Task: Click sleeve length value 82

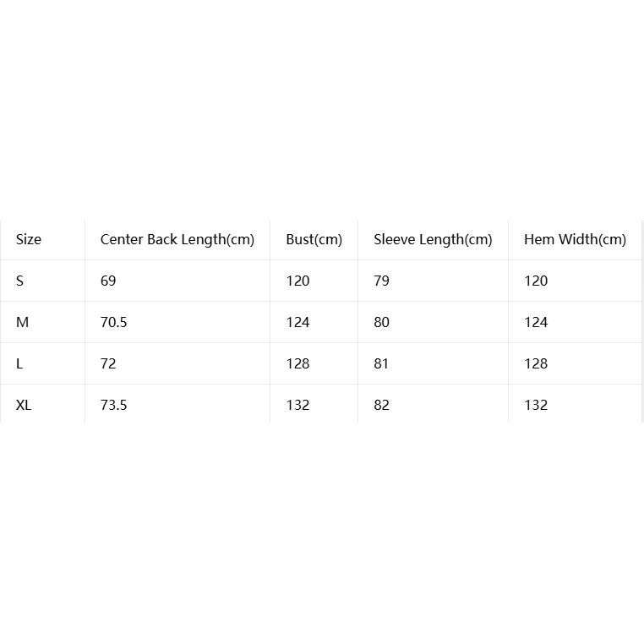Action: pyautogui.click(x=381, y=406)
